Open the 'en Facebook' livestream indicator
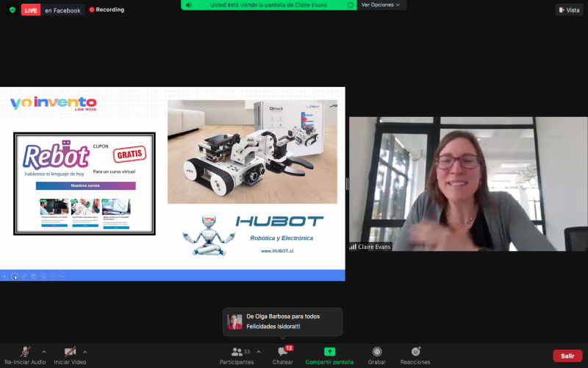 [62, 10]
